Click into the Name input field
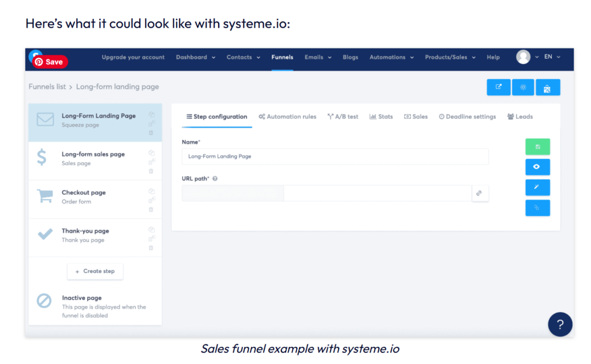 (x=335, y=156)
